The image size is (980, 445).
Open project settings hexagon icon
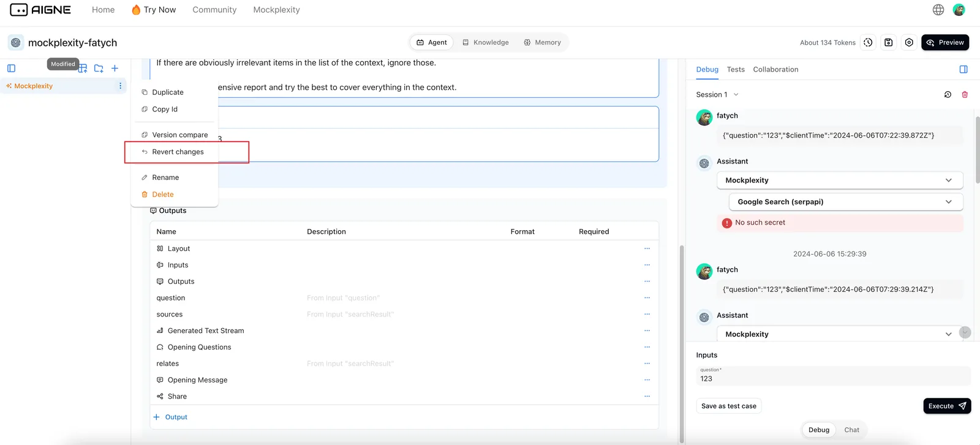909,42
